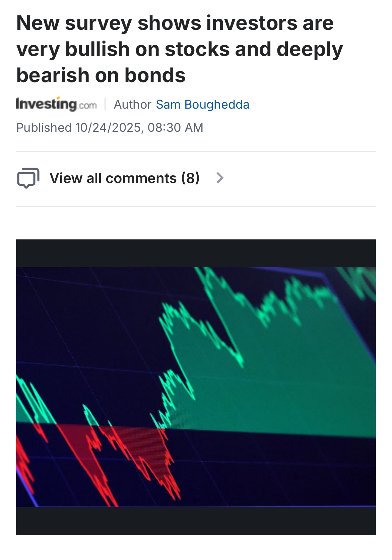Screen dimensions: 392x560
Task: Click the green rising chart area
Action: coord(275,369)
